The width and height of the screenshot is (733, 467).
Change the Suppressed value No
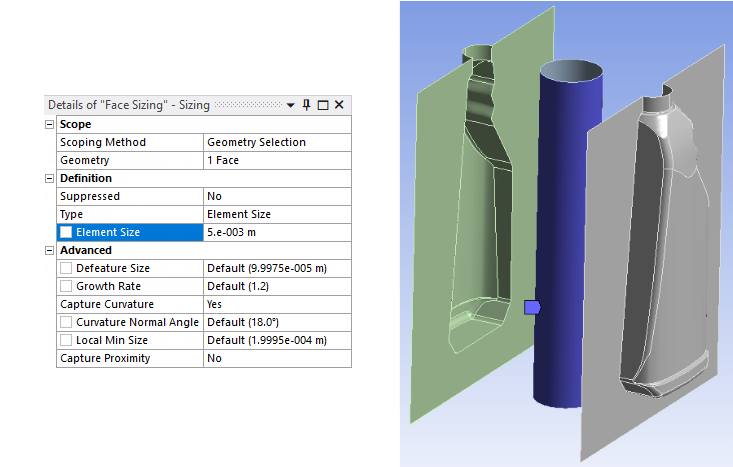277,196
